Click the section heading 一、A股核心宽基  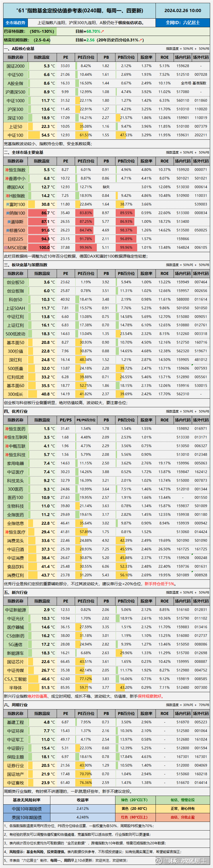[x=19, y=49]
